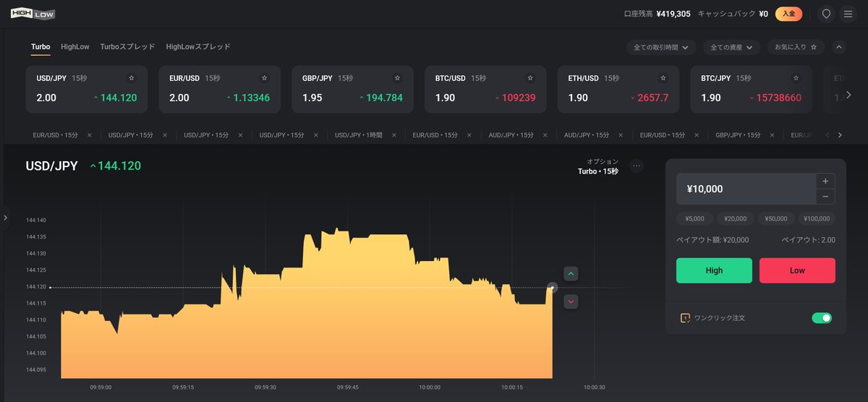Select the GBP/JPY・15分 open tab
Image resolution: width=868 pixels, height=402 pixels.
click(x=738, y=135)
